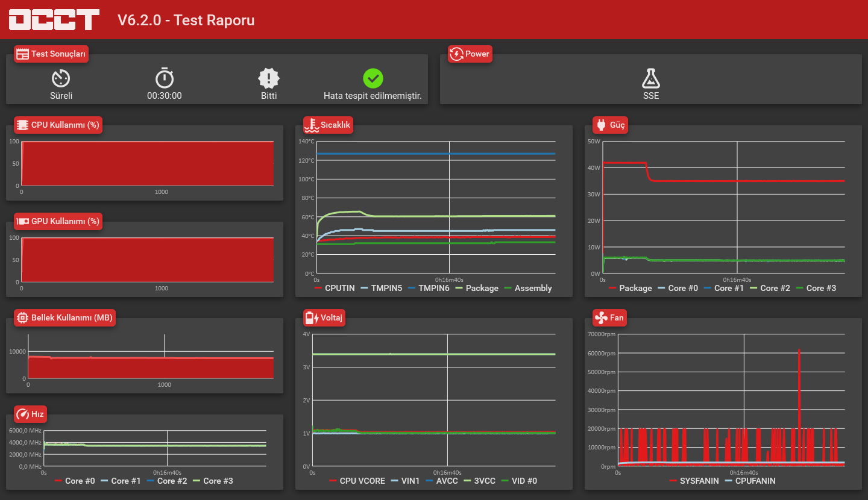Click the Fan panel icon
Screen dimensions: 868x500
(x=601, y=317)
